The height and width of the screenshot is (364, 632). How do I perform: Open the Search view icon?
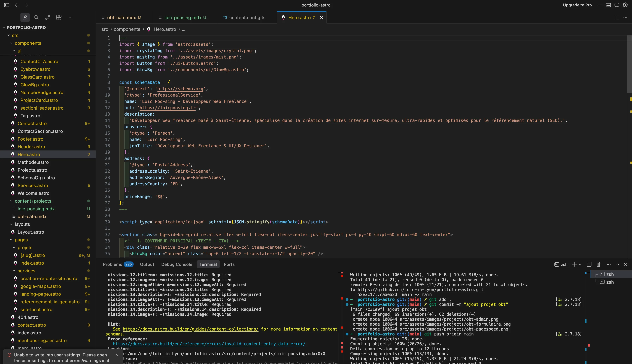click(x=36, y=17)
